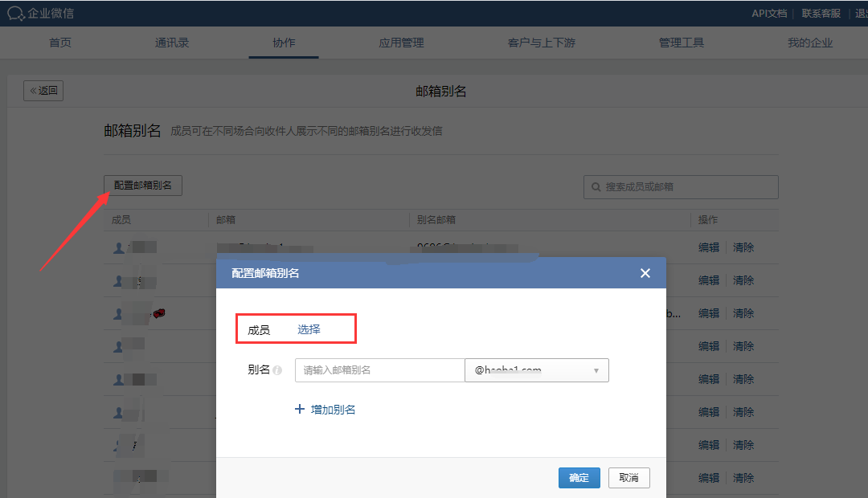Image resolution: width=868 pixels, height=498 pixels.
Task: Focus the 请输入邮箱别名 input field
Action: (x=379, y=370)
